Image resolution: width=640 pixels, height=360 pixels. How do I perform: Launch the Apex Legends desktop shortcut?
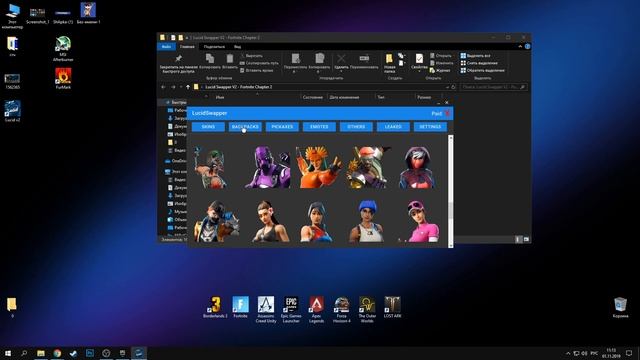click(316, 310)
